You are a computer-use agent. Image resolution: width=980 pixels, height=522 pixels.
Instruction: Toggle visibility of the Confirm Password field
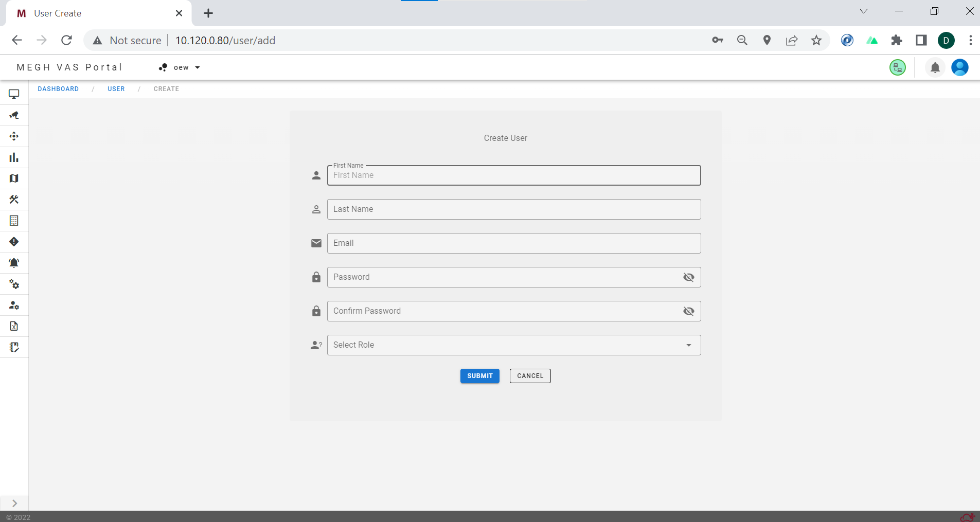(x=688, y=311)
